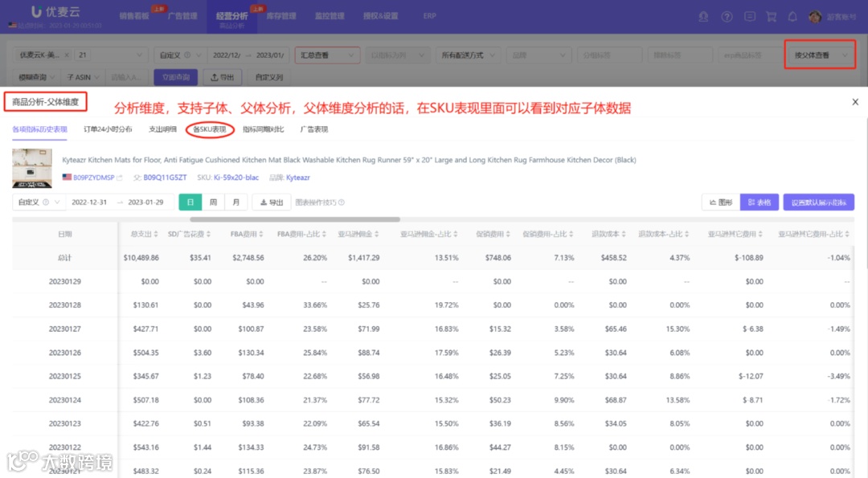Image resolution: width=868 pixels, height=478 pixels.
Task: Switch granularity to 日 (day)
Action: 190,202
